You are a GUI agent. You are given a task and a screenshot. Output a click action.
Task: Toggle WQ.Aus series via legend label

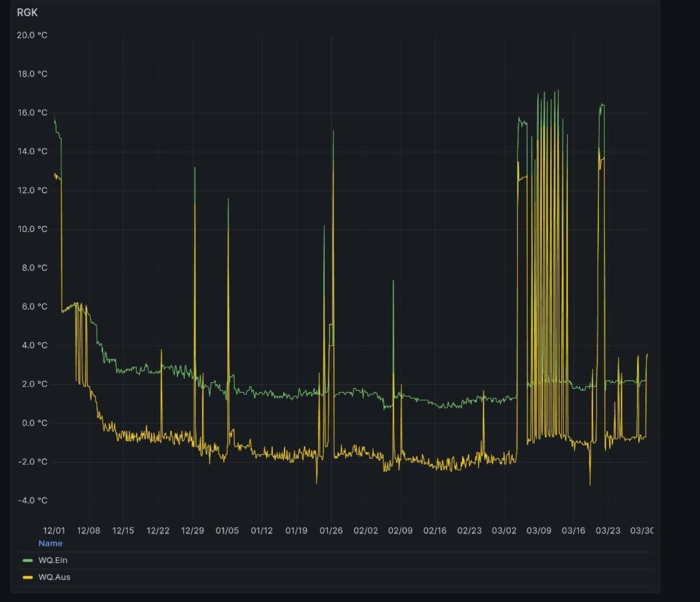(x=54, y=577)
